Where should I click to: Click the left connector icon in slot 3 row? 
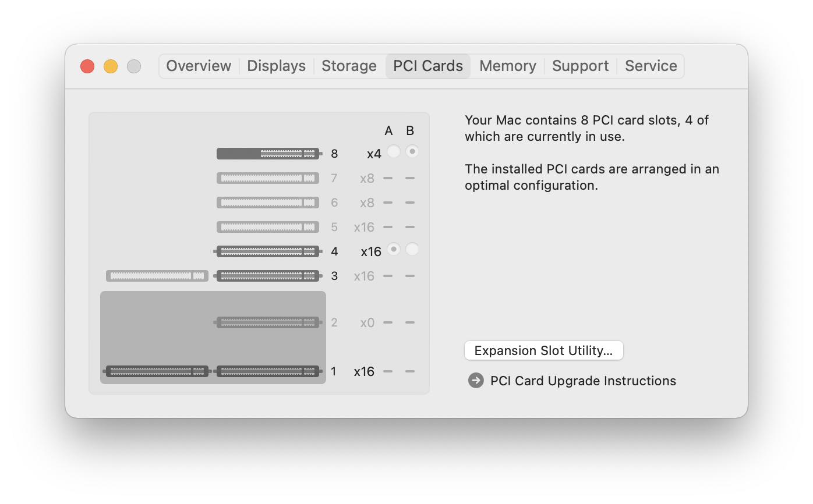(x=157, y=276)
